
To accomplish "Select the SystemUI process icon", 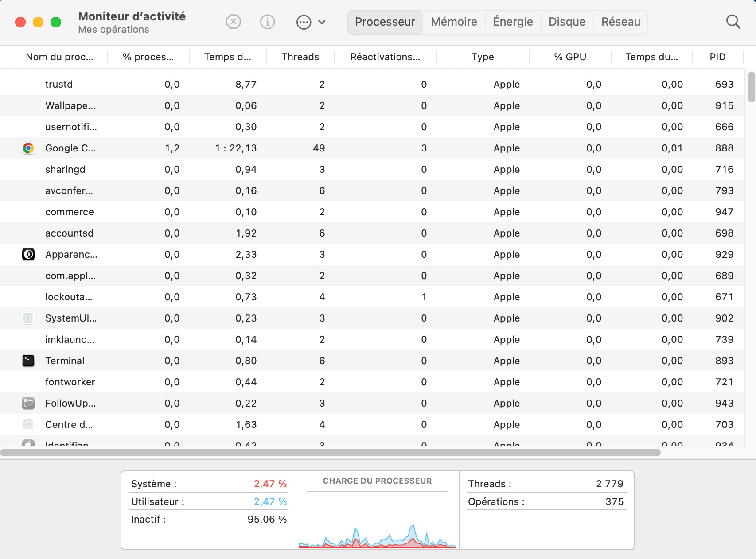I will (x=28, y=318).
